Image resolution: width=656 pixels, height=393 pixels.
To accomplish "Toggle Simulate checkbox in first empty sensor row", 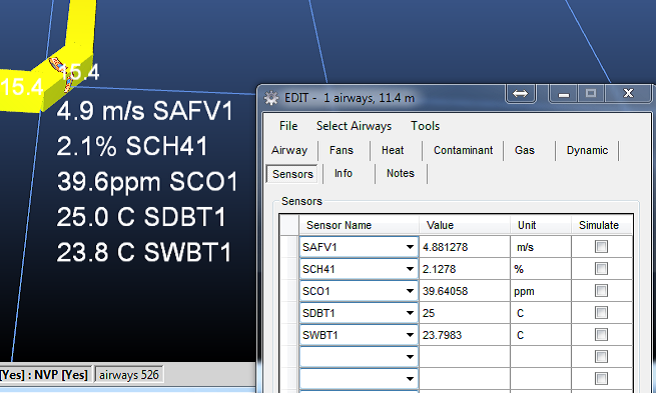I will [601, 357].
